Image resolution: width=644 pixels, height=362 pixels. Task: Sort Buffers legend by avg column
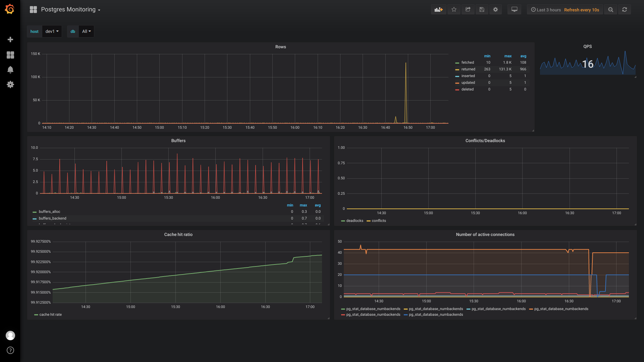click(x=318, y=205)
